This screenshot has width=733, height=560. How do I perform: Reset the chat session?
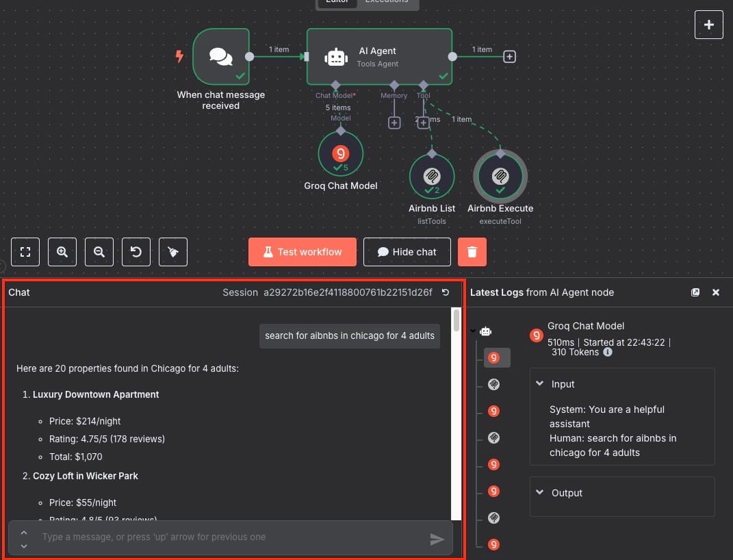(x=446, y=292)
